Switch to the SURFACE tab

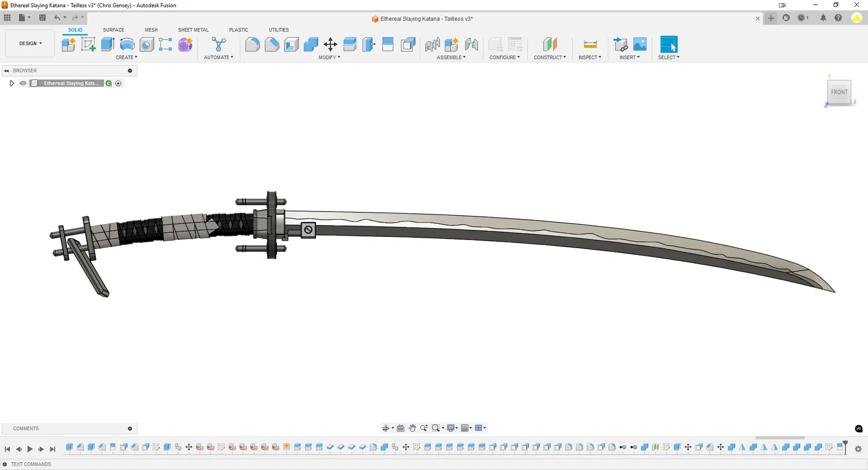tap(113, 30)
